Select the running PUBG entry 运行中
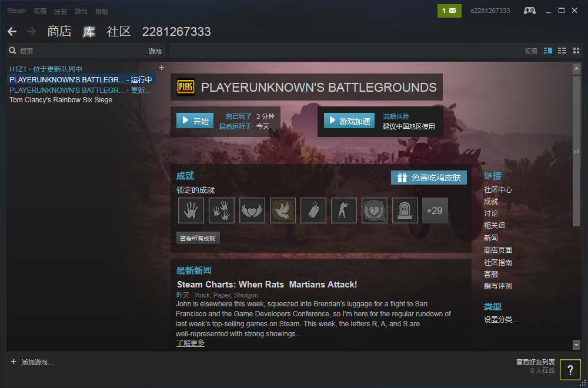This screenshot has height=388, width=588. coord(82,79)
